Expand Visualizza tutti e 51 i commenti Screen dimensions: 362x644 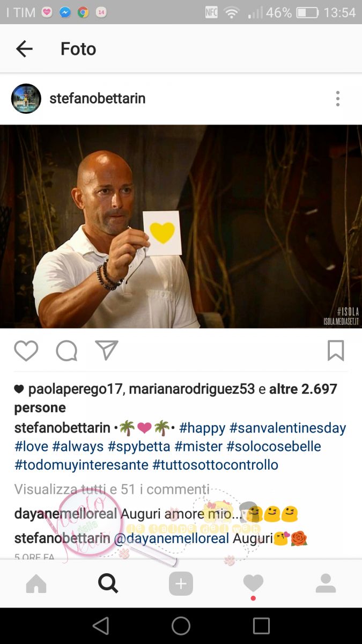tap(112, 489)
